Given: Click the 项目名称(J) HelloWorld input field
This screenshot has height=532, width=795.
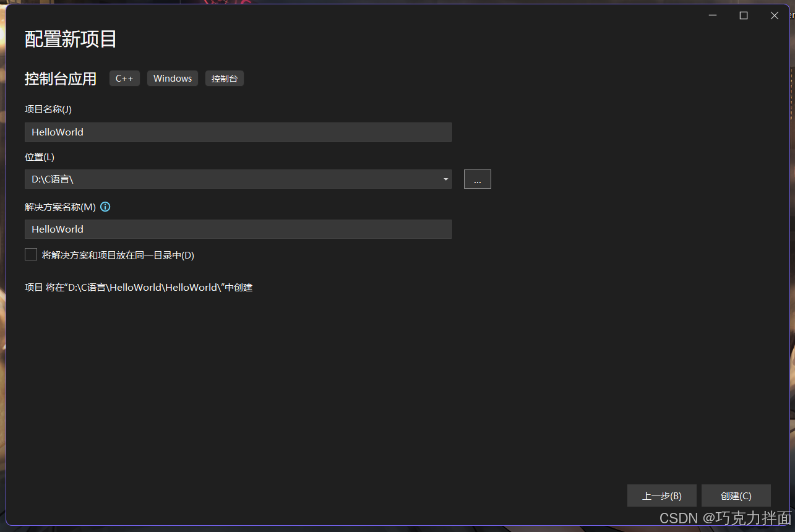Looking at the screenshot, I should click(x=238, y=132).
